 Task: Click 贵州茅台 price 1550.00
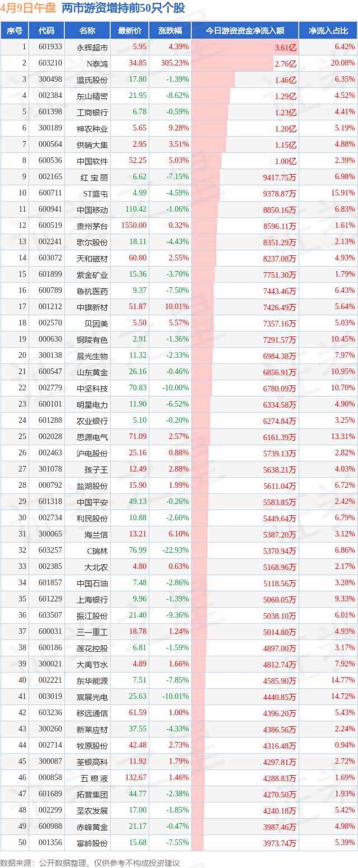coord(133,226)
